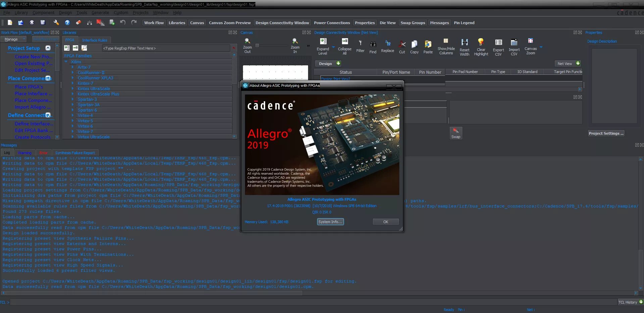Open the Synthesis Failure Report tab
Image resolution: width=644 pixels, height=313 pixels.
click(75, 152)
